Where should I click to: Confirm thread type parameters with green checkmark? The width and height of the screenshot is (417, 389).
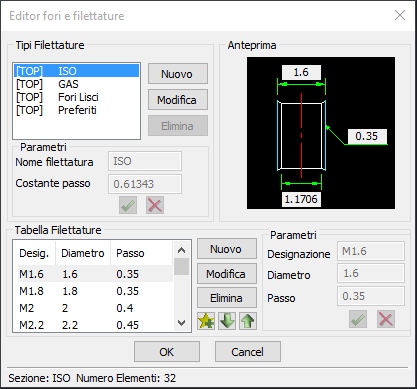pos(128,205)
